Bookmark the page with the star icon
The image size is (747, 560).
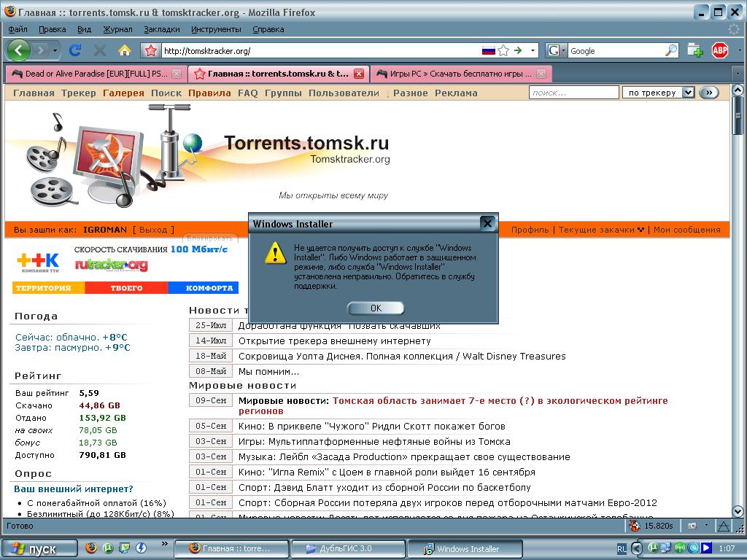point(503,50)
